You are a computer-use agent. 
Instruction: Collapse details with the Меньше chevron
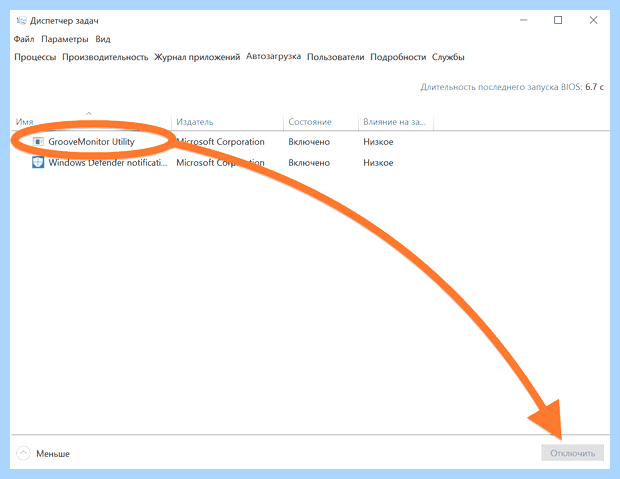pyautogui.click(x=23, y=453)
